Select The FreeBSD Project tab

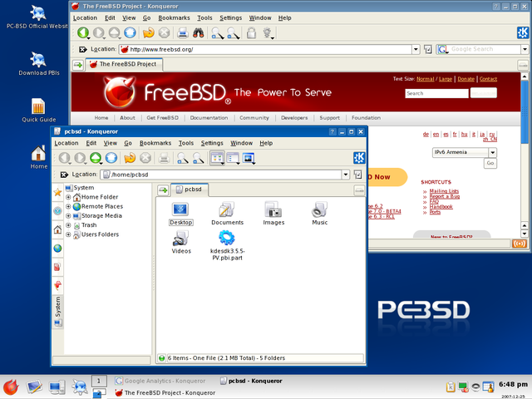click(124, 64)
